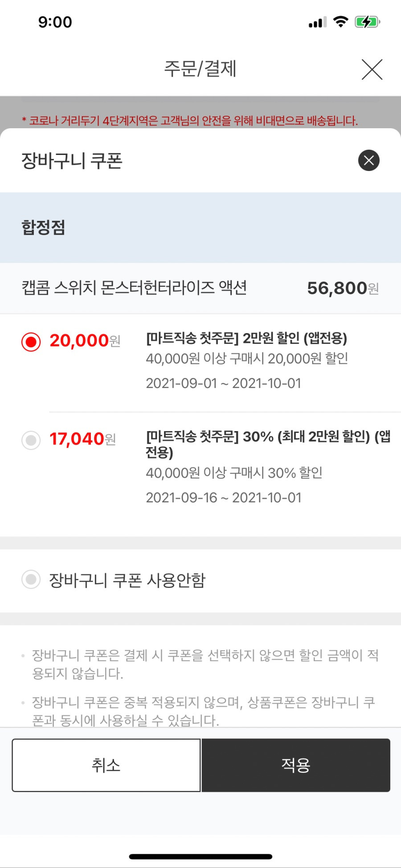Tap the 9:00 clock in the status bar
Image resolution: width=401 pixels, height=868 pixels.
click(x=55, y=22)
